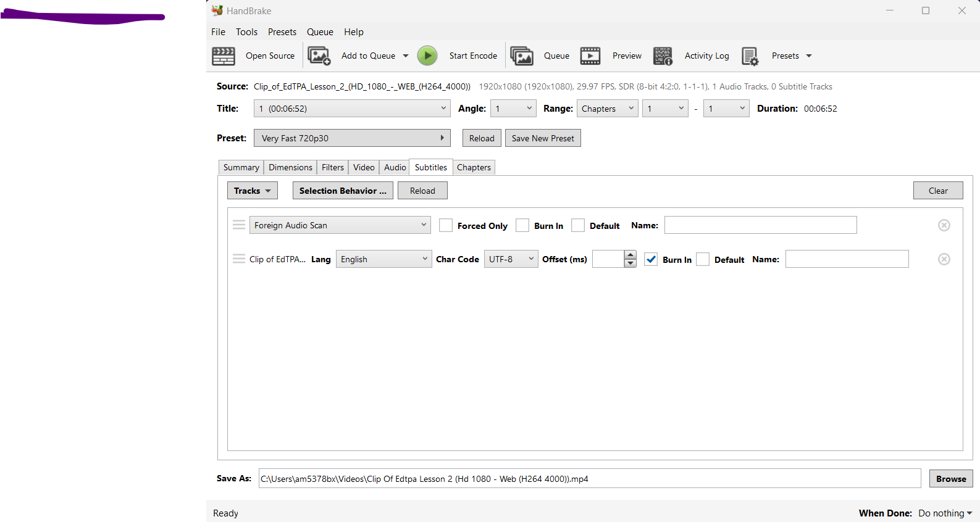Open the Char Code UTF-8 dropdown
Screen dimensions: 980x522
coord(511,259)
